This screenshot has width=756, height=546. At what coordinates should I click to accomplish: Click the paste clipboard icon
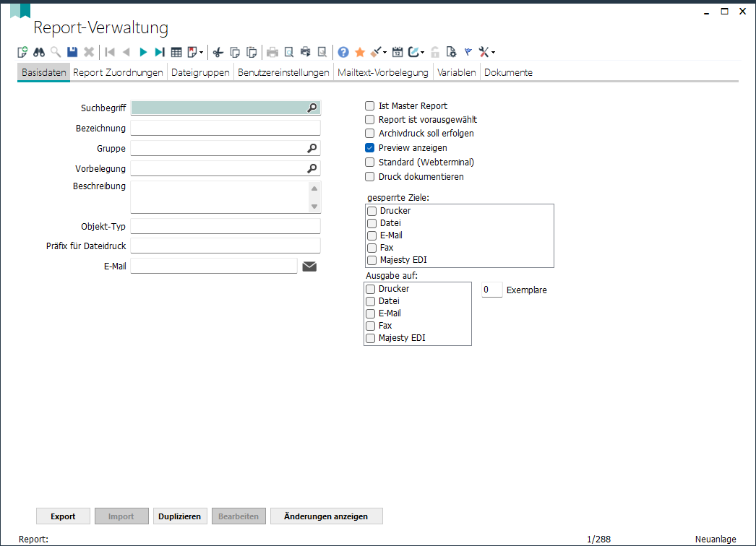click(x=252, y=52)
